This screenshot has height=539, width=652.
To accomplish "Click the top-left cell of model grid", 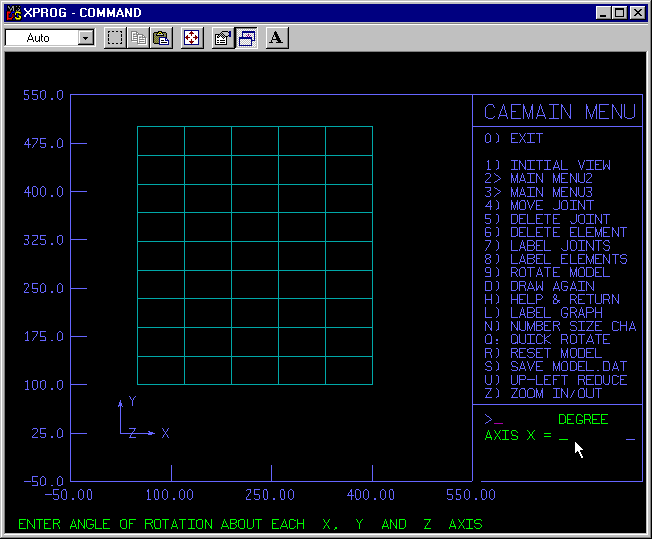I will (x=160, y=141).
